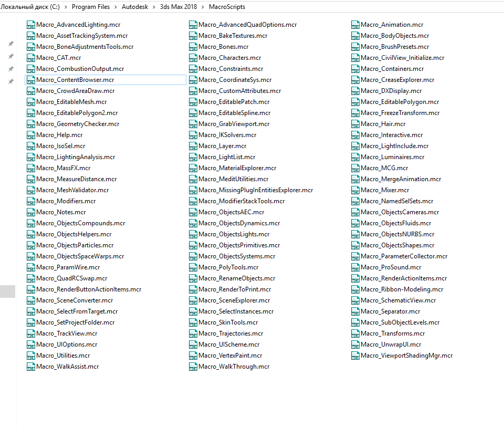Click the Macro_MissingPlugInEntitiesExplorer.mcr file icon
This screenshot has height=428, width=504.
(x=193, y=190)
